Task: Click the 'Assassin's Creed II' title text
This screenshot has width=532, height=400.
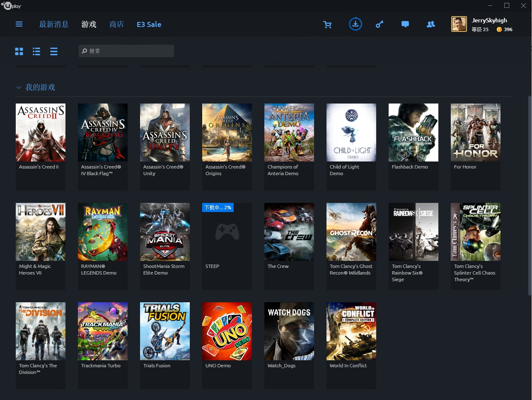Action: [x=39, y=167]
